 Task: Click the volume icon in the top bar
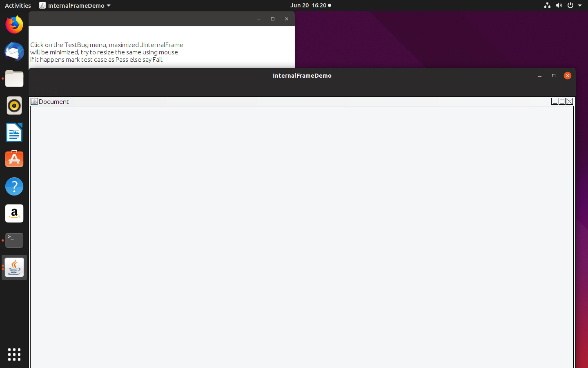559,5
